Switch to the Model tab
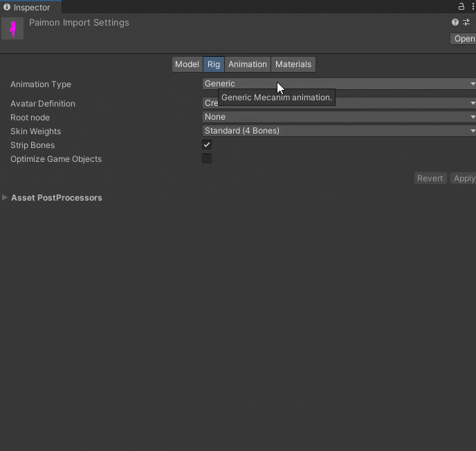The height and width of the screenshot is (451, 476). coord(187,64)
